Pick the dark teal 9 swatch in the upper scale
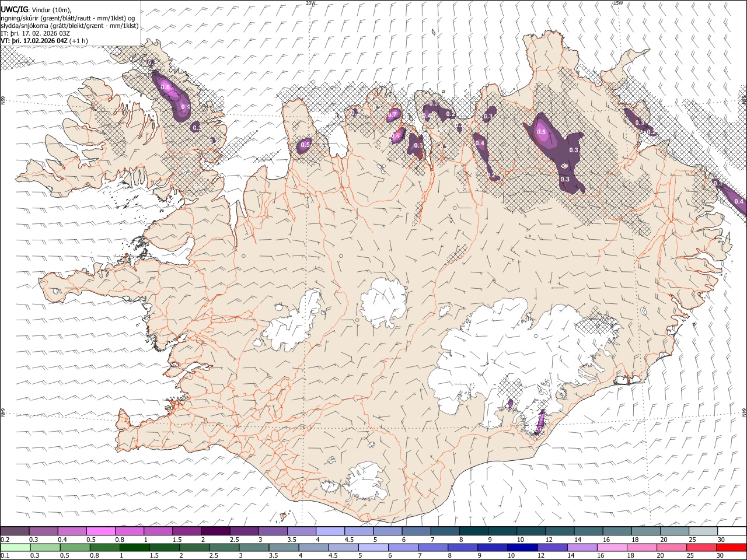Image resolution: width=747 pixels, height=560 pixels. 502,531
